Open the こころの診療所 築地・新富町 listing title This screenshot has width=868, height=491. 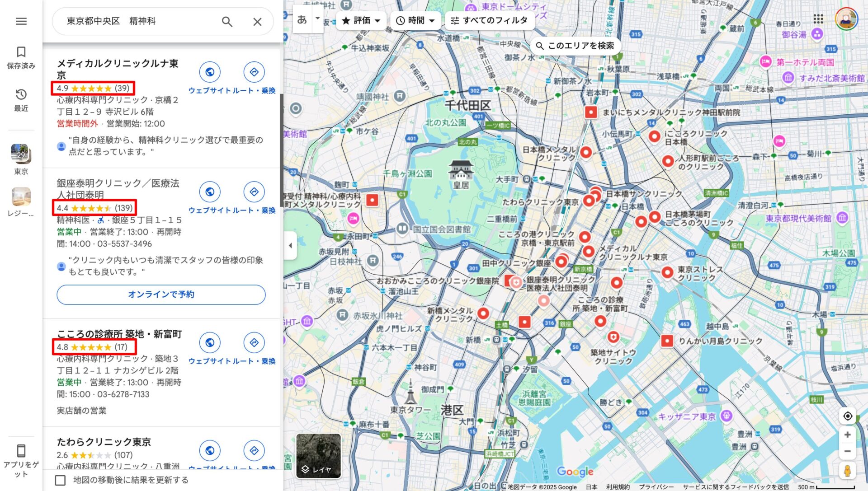click(119, 334)
